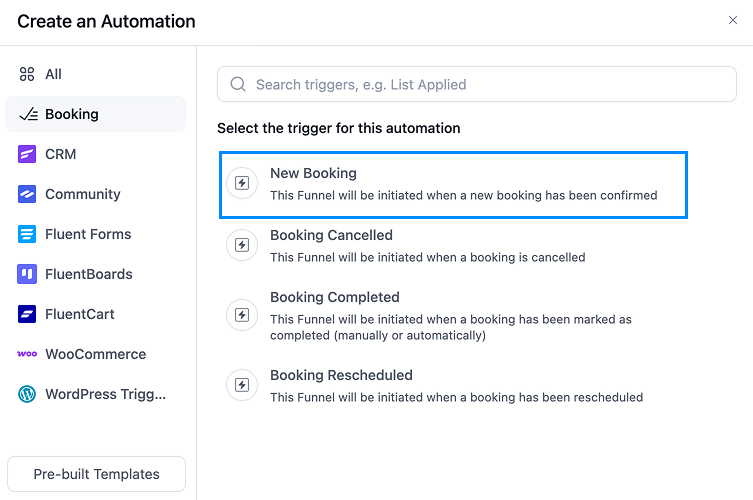Click the WooCommerce woo logo icon

click(x=27, y=354)
